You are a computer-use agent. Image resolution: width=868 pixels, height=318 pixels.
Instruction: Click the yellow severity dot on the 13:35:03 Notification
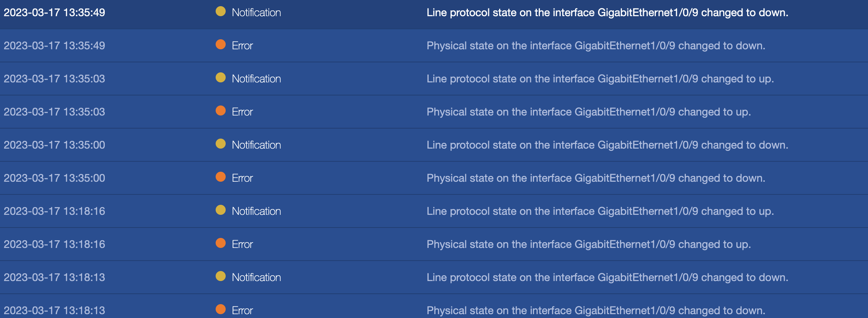[221, 78]
